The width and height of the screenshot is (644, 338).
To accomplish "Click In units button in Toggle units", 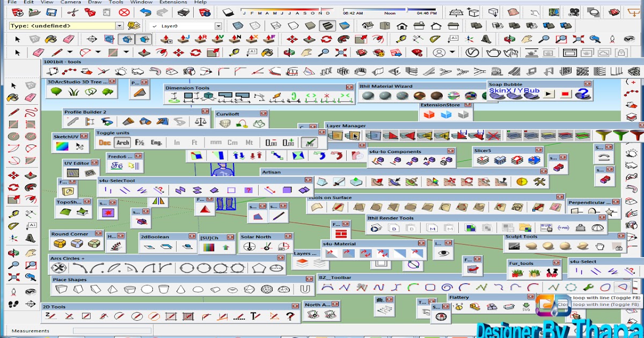I will click(x=177, y=143).
